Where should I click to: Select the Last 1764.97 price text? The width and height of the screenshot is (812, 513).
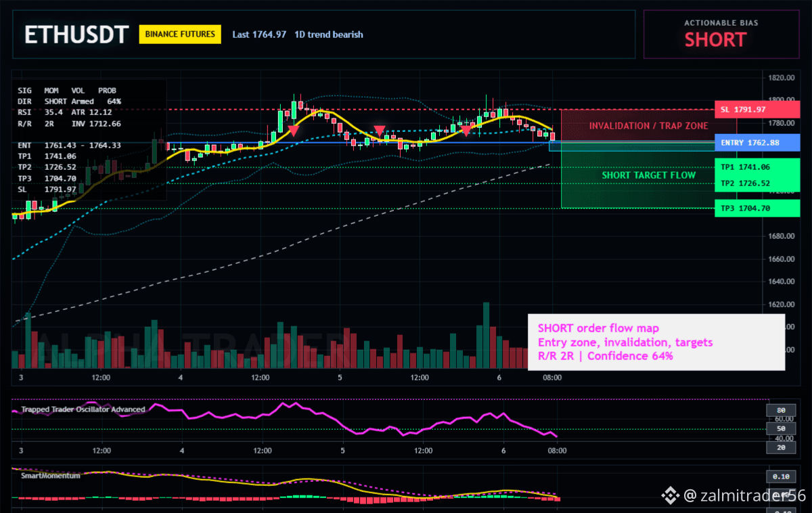tap(259, 34)
